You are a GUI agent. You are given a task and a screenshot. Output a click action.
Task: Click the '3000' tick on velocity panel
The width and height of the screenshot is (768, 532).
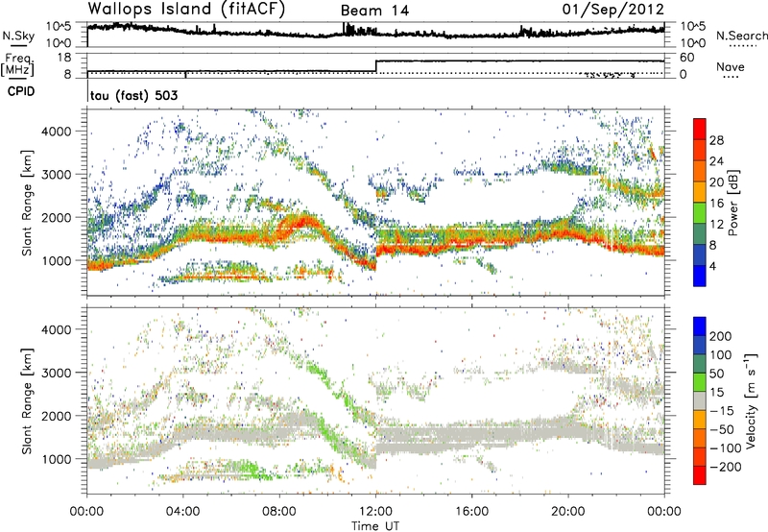click(56, 373)
